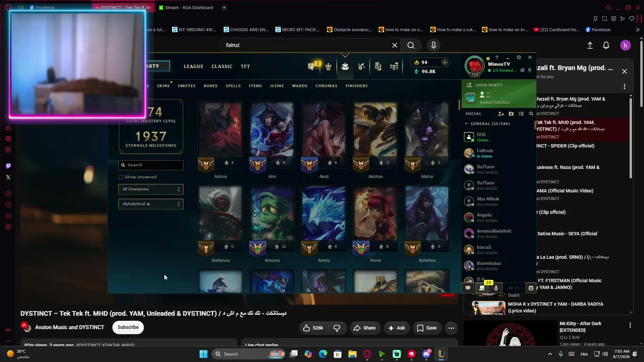The height and width of the screenshot is (362, 644).
Task: Click the plus button to purchase RP
Action: pyautogui.click(x=445, y=62)
